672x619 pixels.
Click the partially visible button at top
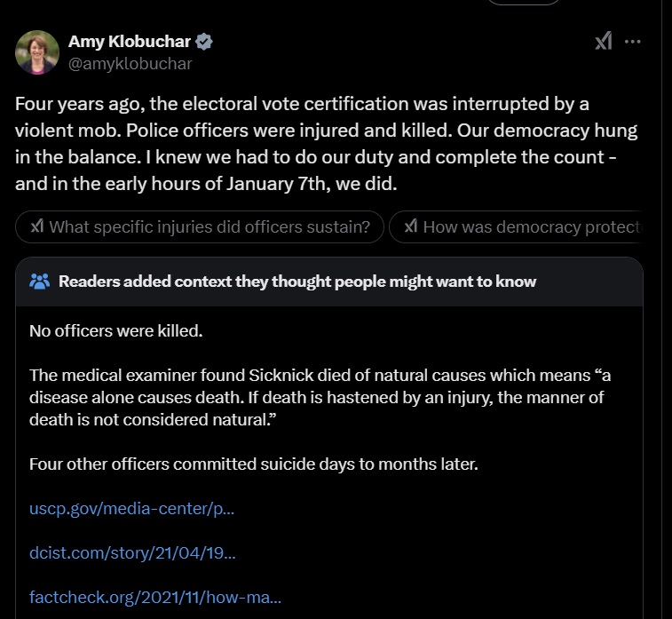525,3
